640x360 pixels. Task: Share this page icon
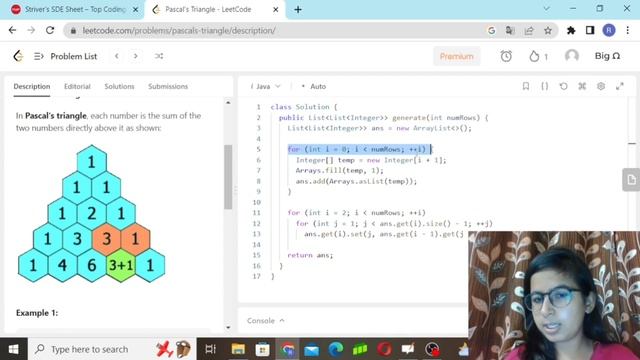pyautogui.click(x=529, y=31)
